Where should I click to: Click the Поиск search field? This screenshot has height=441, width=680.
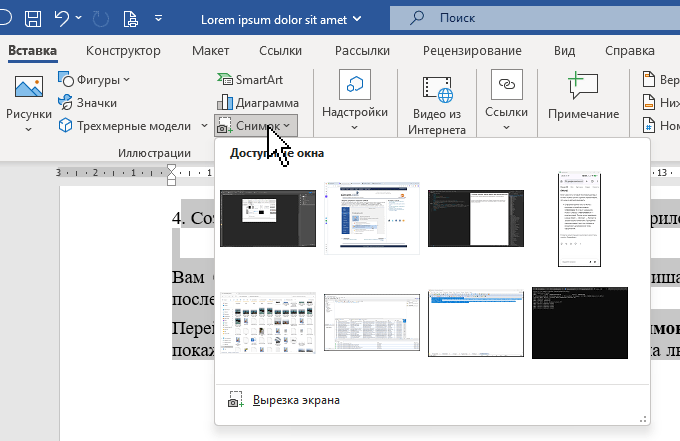coord(535,18)
